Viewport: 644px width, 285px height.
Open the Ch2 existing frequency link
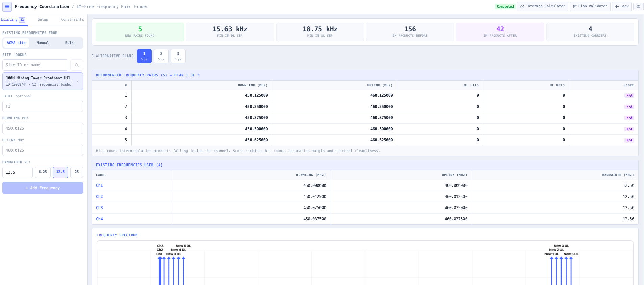pyautogui.click(x=99, y=197)
